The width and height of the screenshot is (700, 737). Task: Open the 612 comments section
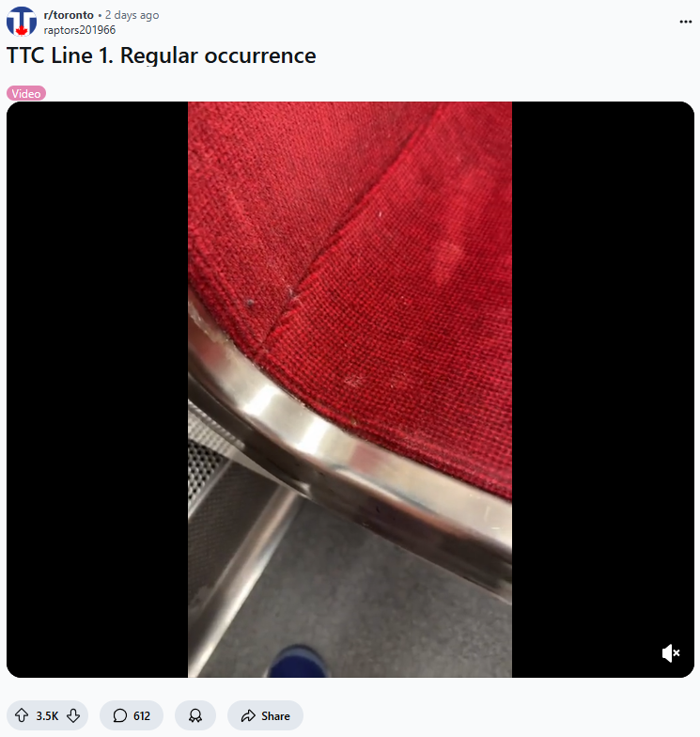(132, 715)
